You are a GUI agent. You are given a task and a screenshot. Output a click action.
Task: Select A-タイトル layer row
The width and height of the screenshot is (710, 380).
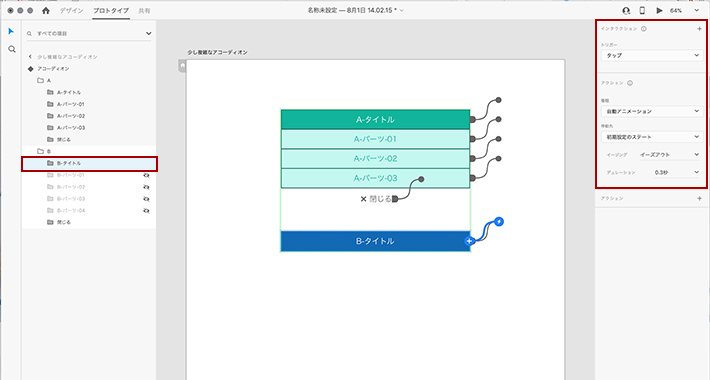[x=89, y=92]
